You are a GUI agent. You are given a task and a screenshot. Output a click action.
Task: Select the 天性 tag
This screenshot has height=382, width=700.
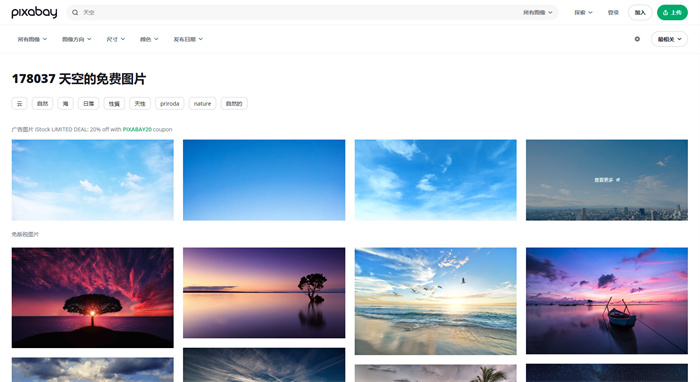[140, 104]
